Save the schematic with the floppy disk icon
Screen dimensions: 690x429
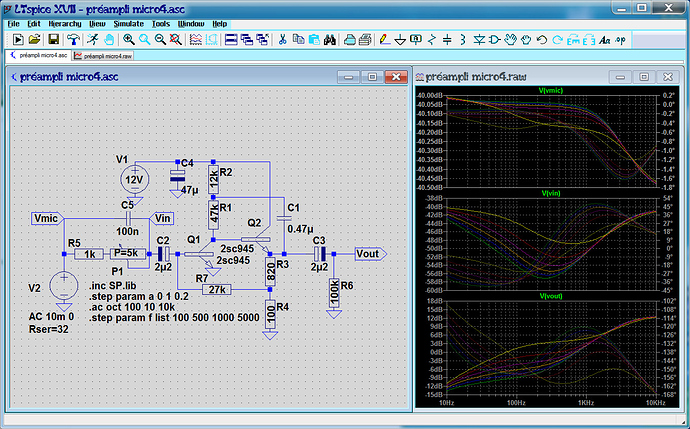(54, 40)
